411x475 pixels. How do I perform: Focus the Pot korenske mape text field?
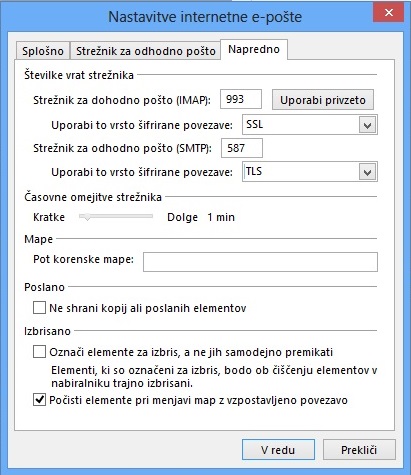[x=260, y=262]
